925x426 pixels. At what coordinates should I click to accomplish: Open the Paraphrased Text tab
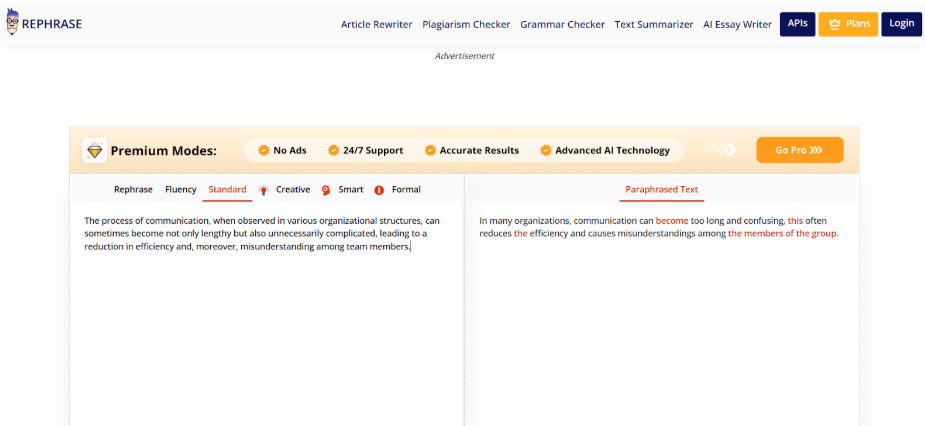pyautogui.click(x=661, y=189)
